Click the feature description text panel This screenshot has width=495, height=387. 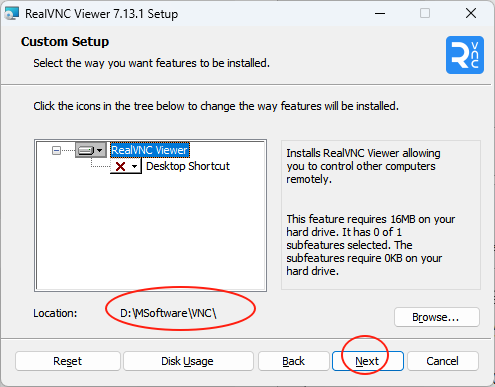[x=381, y=215]
